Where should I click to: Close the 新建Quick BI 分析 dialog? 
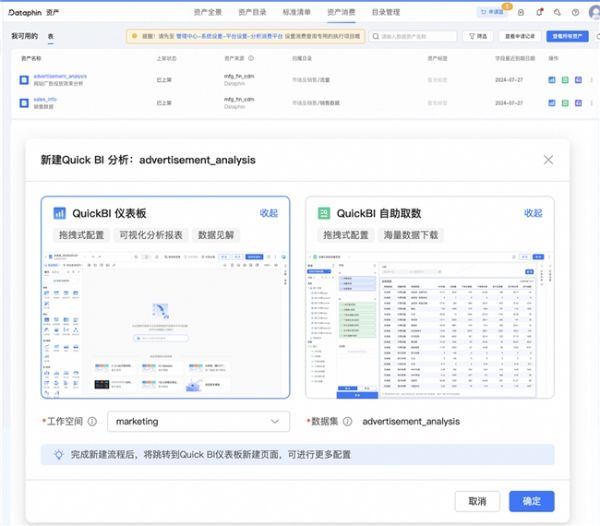point(548,160)
